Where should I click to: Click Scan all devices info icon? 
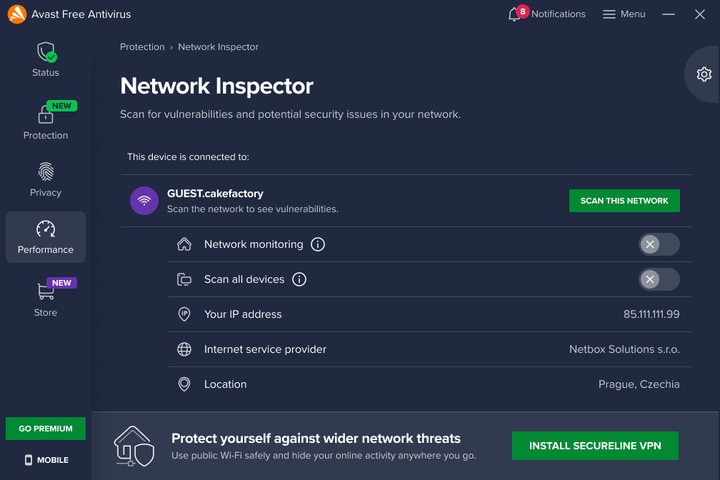[299, 279]
